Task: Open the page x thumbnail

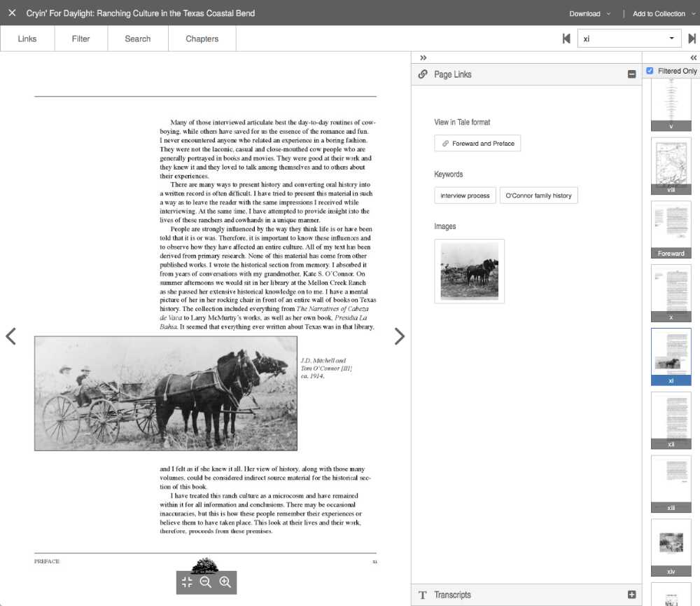Action: pyautogui.click(x=671, y=293)
